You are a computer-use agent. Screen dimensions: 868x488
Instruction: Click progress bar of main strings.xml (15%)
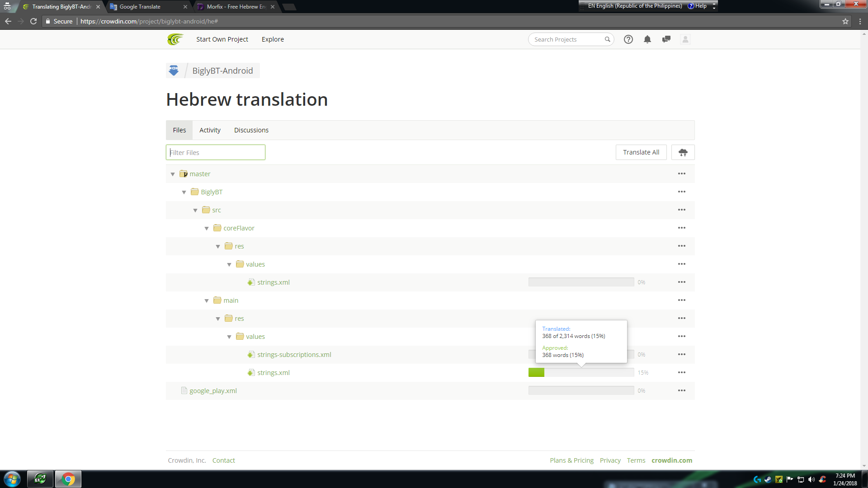[581, 372]
